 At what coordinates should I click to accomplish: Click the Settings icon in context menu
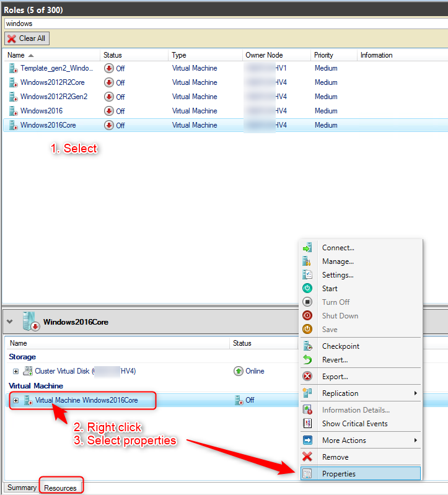[307, 275]
